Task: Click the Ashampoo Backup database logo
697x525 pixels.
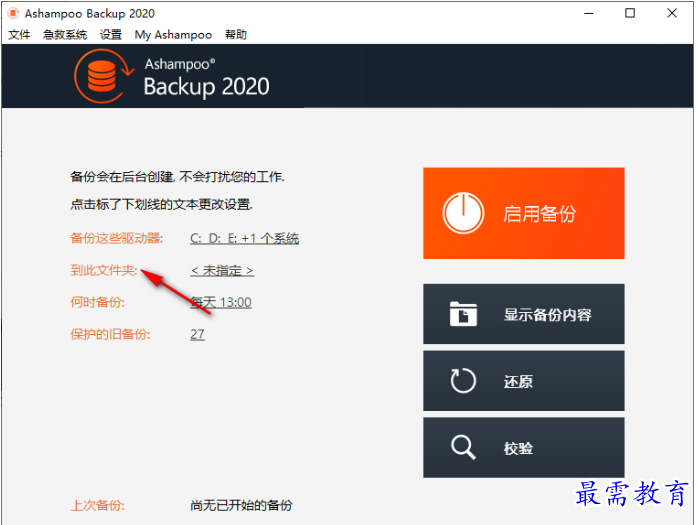Action: point(103,76)
